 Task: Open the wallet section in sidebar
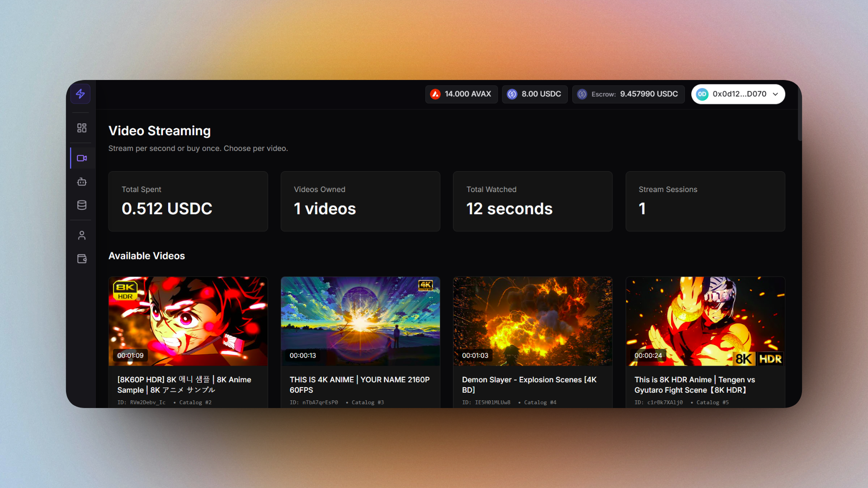[x=81, y=258]
